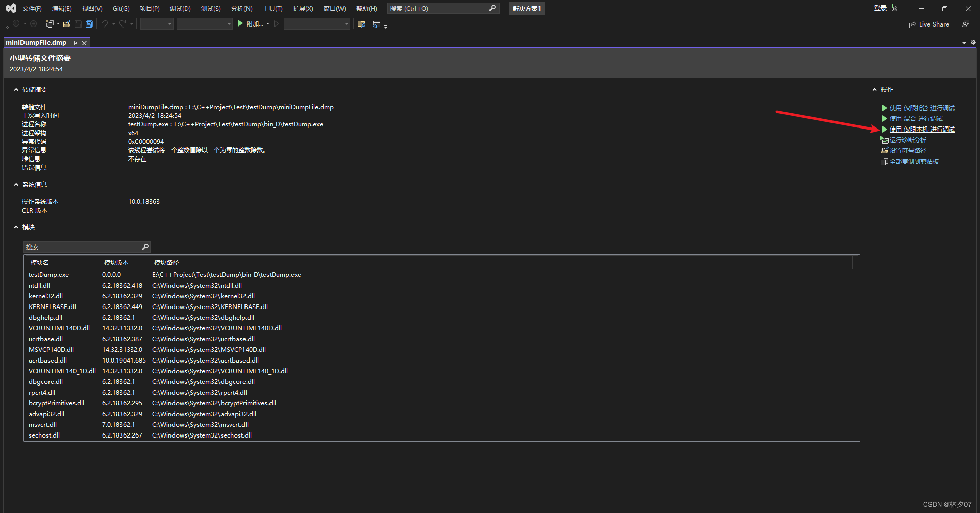Click the Undo toolbar icon
980x513 pixels.
(x=105, y=24)
